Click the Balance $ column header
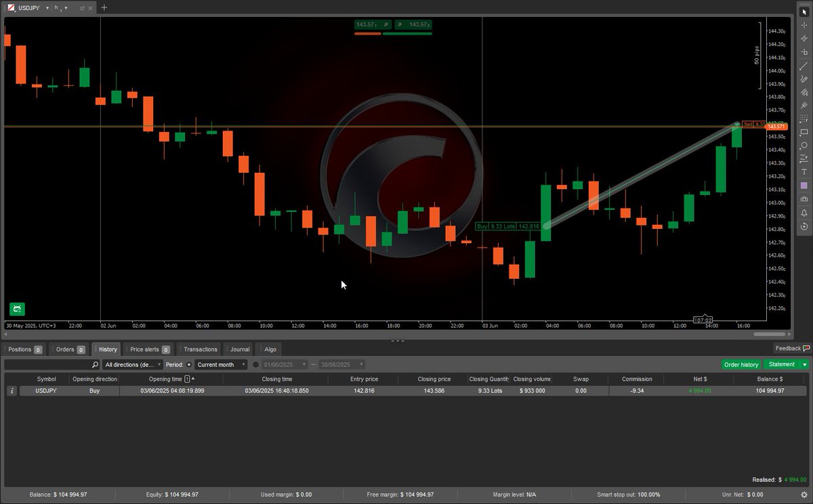Image resolution: width=813 pixels, height=504 pixels. coord(770,379)
